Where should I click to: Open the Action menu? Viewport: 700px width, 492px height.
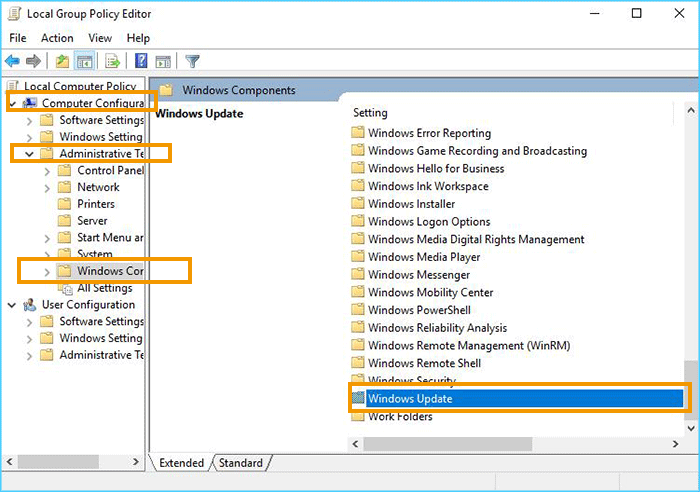coord(57,38)
